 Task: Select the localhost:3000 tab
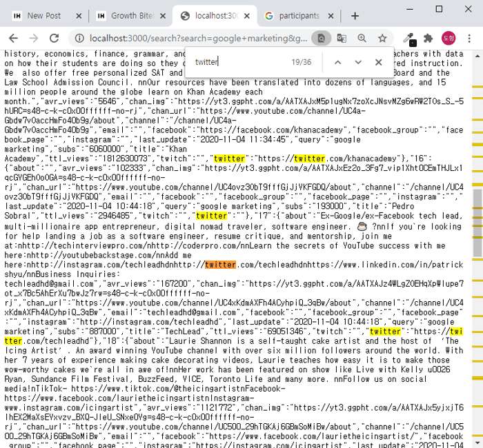pos(215,16)
